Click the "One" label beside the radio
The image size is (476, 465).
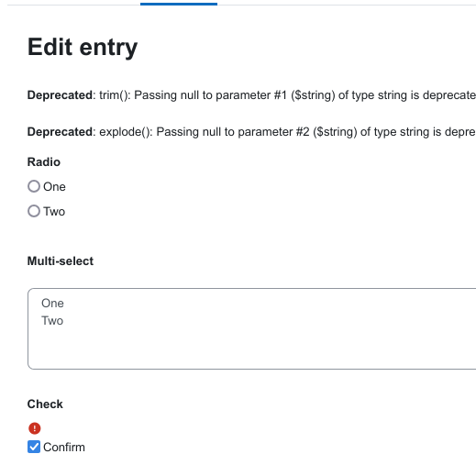(x=54, y=186)
